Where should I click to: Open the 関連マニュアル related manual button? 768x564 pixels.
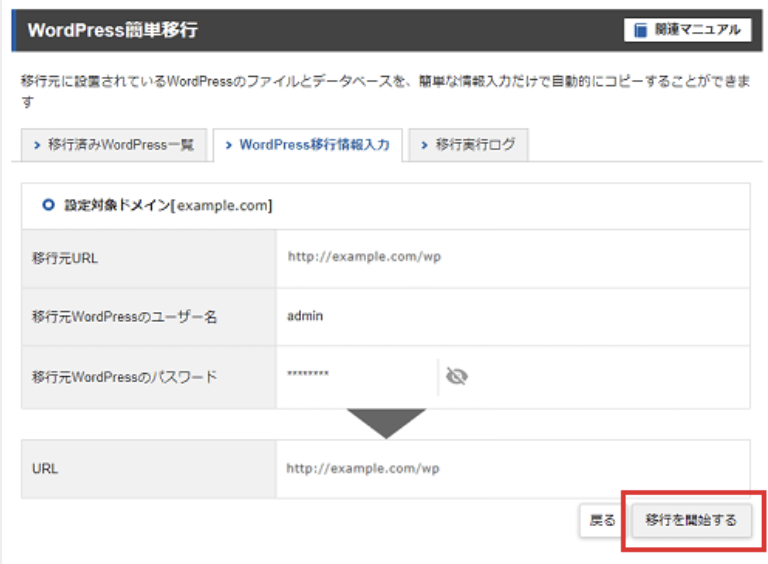pos(688,30)
